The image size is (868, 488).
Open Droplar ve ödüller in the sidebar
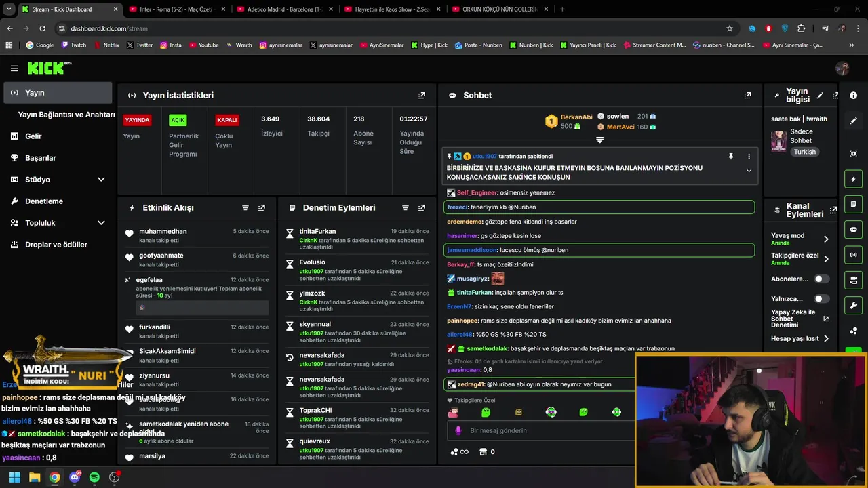tap(58, 245)
